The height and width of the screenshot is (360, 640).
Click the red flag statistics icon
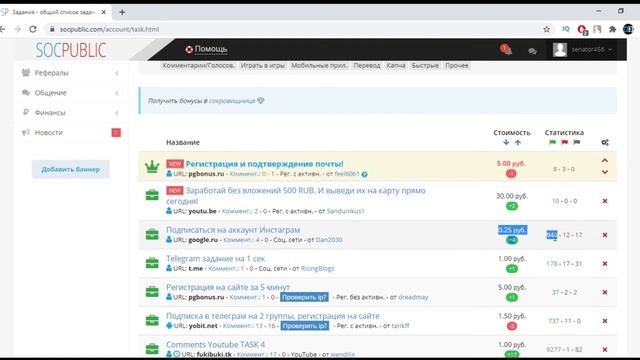tap(564, 142)
